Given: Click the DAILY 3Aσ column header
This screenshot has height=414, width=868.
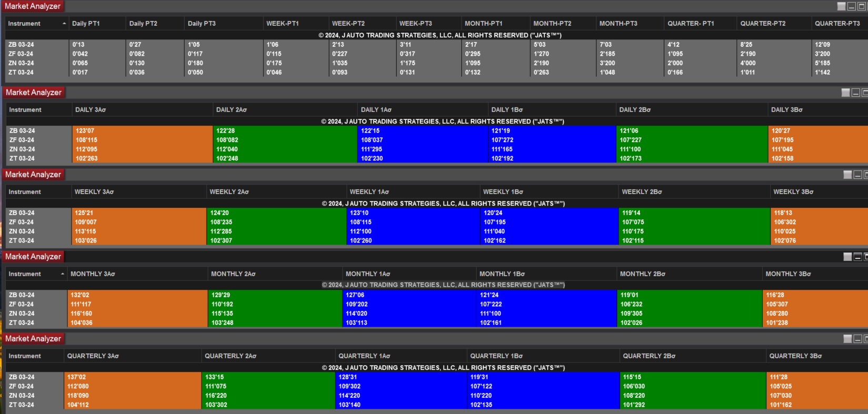Looking at the screenshot, I should (142, 110).
